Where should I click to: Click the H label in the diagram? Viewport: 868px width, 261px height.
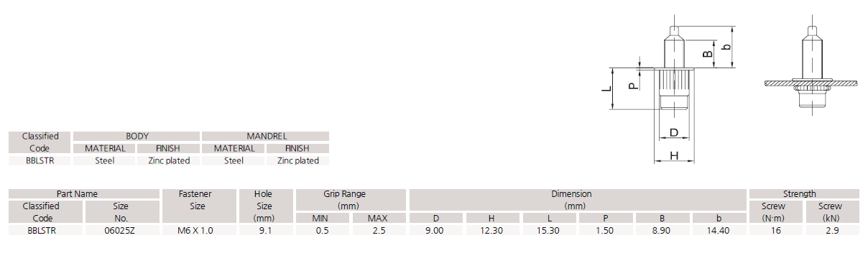pyautogui.click(x=674, y=156)
